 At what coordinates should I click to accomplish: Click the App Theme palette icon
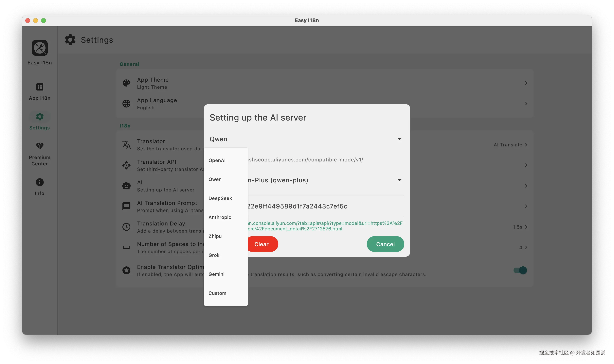[x=126, y=83]
